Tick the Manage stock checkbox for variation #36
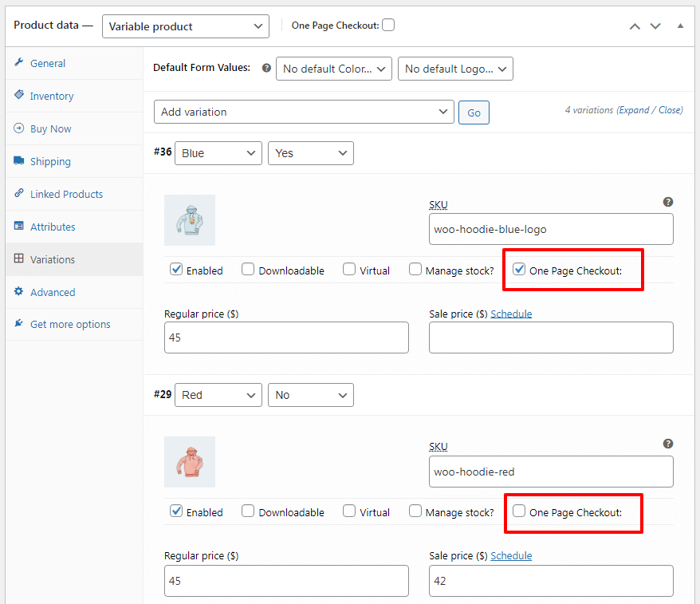 415,269
